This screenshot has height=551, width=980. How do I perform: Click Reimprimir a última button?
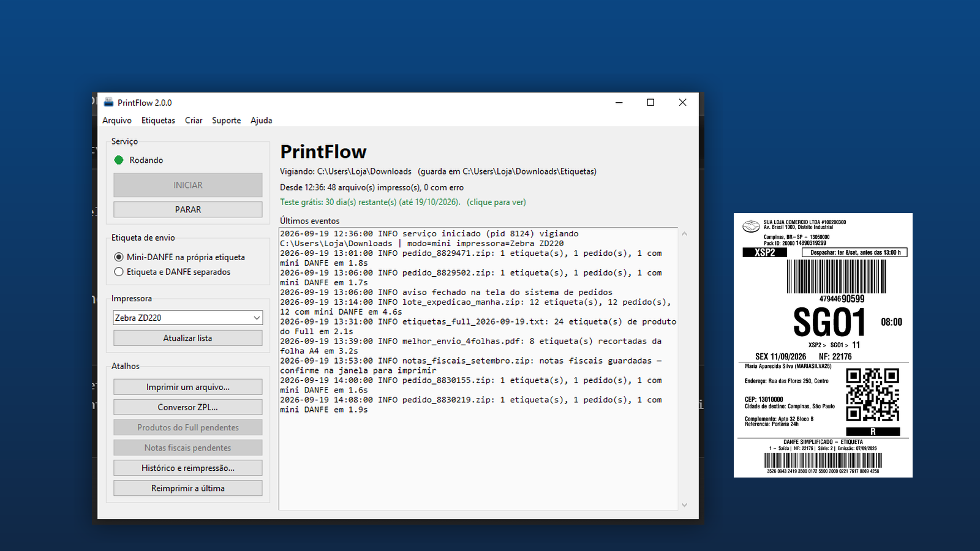click(x=188, y=488)
